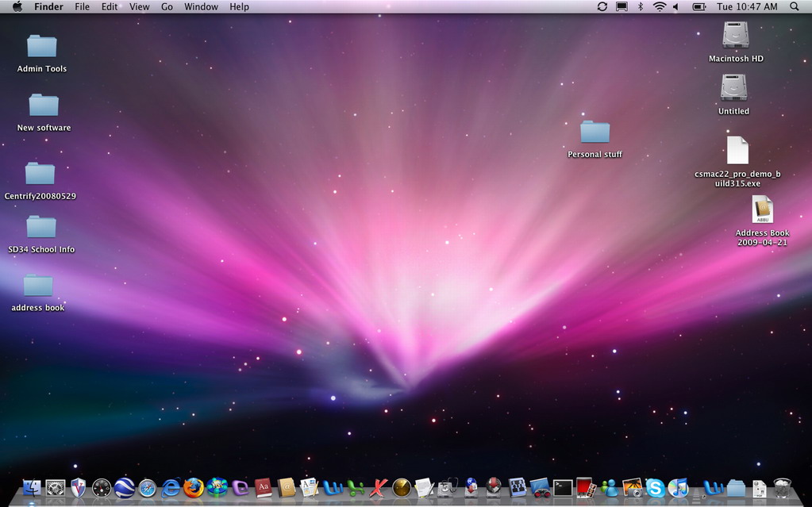Select csmac22_pro_demo_build315.exe file

[x=737, y=162]
